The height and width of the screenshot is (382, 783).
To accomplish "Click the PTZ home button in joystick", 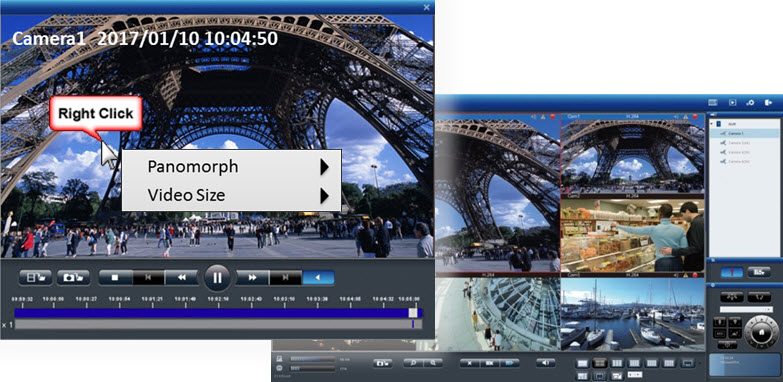I will (762, 332).
